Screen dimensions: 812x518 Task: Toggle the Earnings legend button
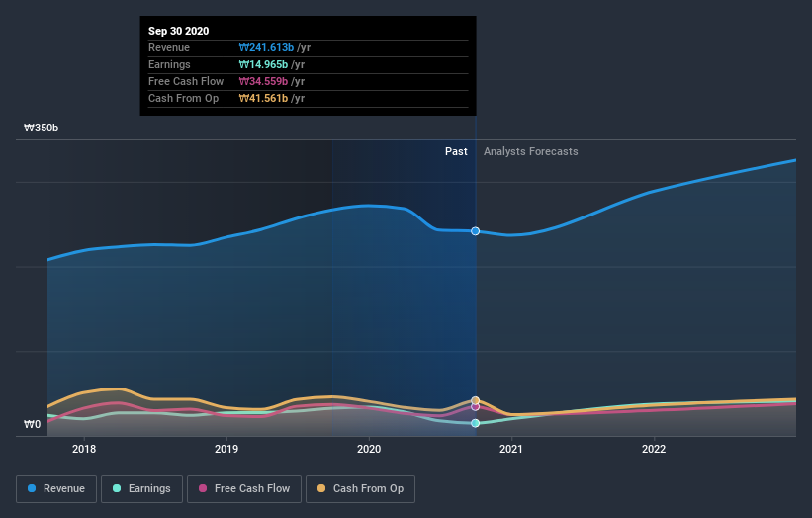(x=141, y=489)
